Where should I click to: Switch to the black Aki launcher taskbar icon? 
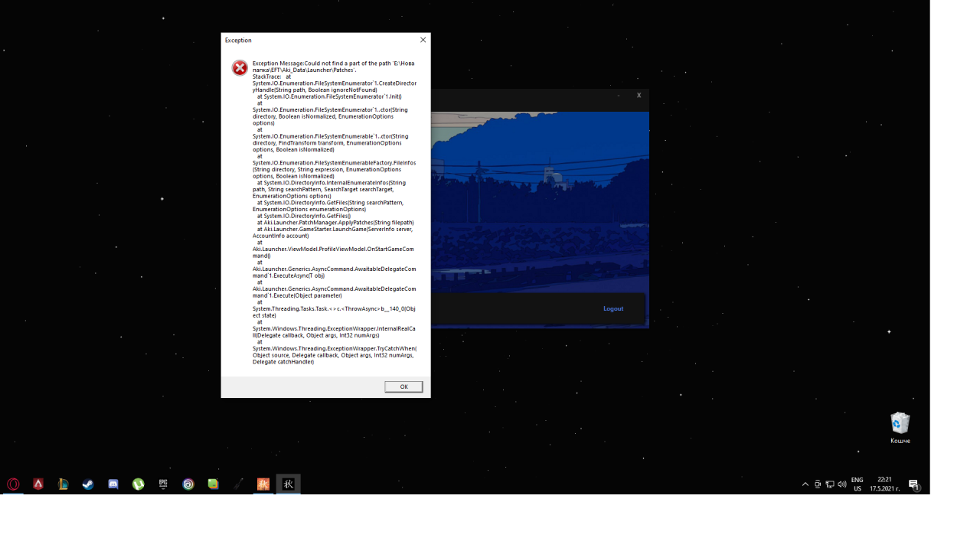tap(289, 484)
